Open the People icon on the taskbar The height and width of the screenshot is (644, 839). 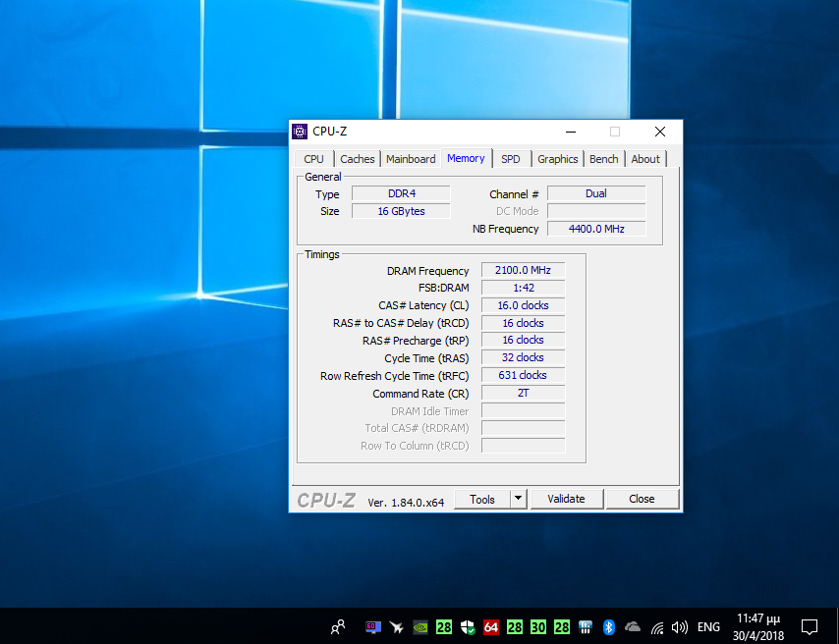click(x=338, y=626)
